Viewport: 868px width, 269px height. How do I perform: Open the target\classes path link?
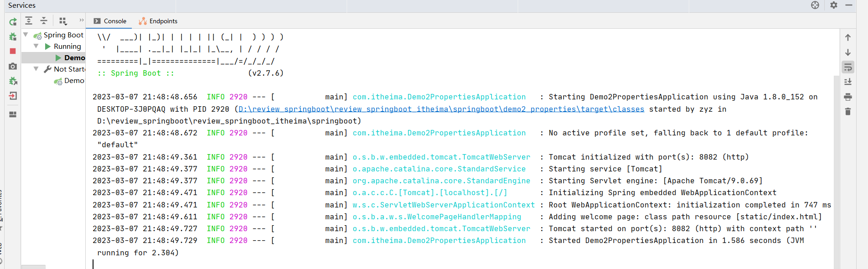point(441,109)
